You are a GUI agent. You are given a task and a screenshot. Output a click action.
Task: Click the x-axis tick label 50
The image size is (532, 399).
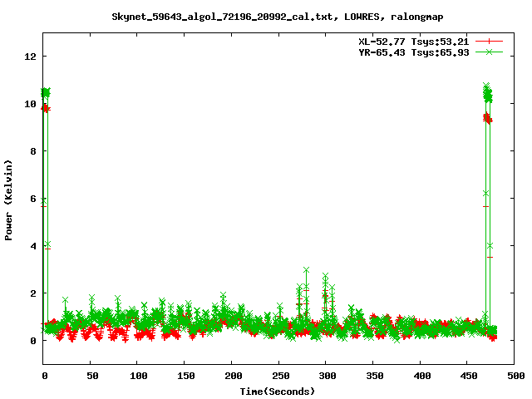pyautogui.click(x=91, y=376)
